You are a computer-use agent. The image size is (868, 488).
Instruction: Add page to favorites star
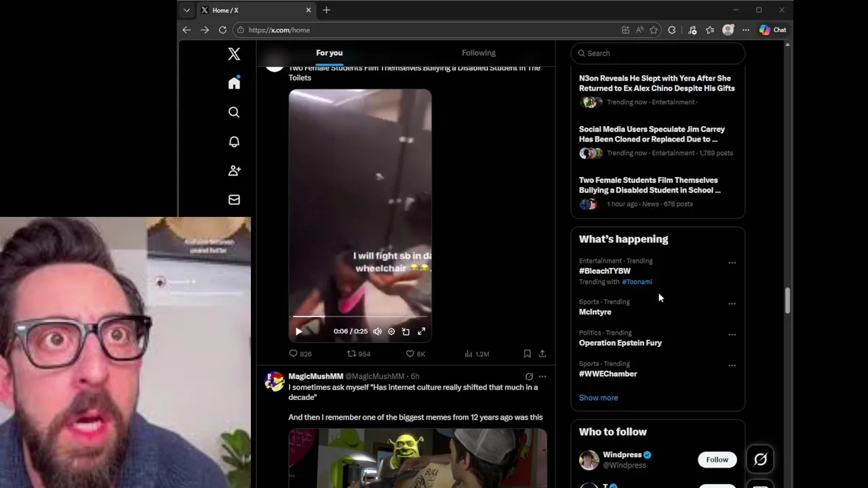tap(654, 30)
